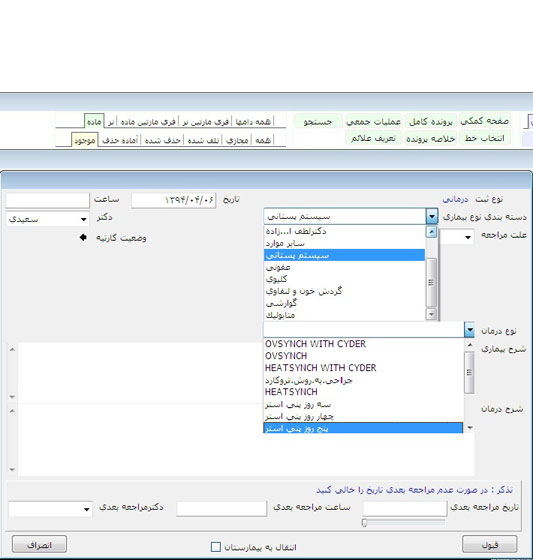Click the up arrow of disease list scrollbar

pyautogui.click(x=432, y=232)
